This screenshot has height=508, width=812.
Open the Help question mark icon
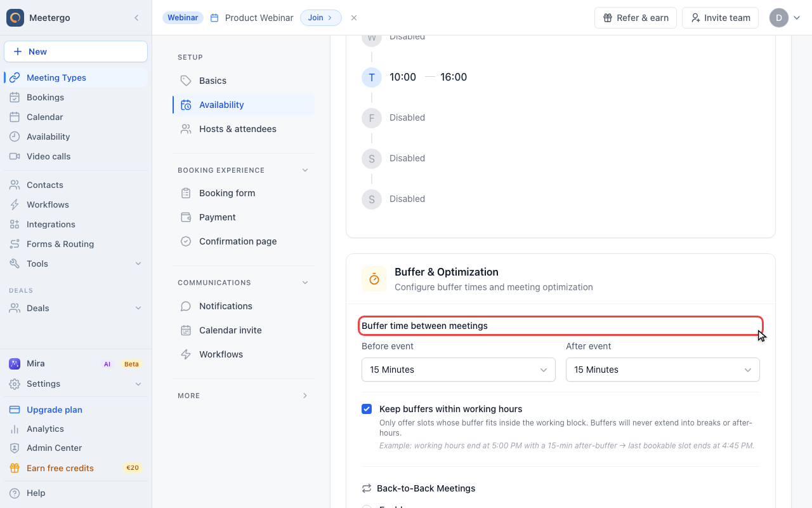(x=15, y=493)
